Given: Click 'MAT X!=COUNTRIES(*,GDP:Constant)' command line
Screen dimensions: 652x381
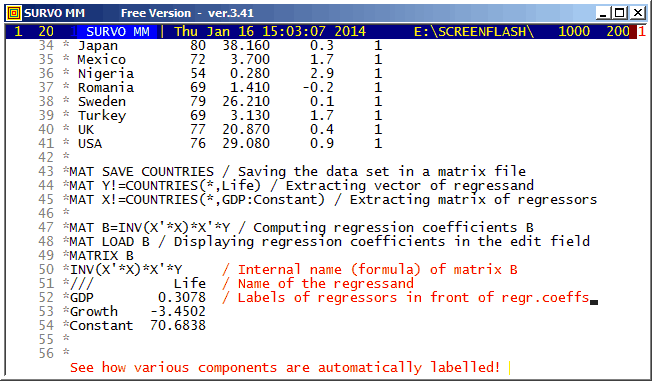Looking at the screenshot, I should pos(197,200).
